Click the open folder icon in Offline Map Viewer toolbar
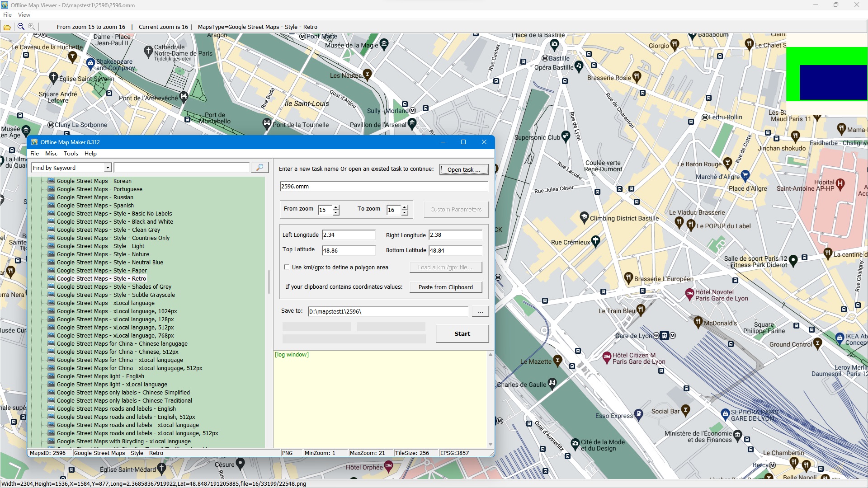The width and height of the screenshot is (868, 488). point(7,27)
